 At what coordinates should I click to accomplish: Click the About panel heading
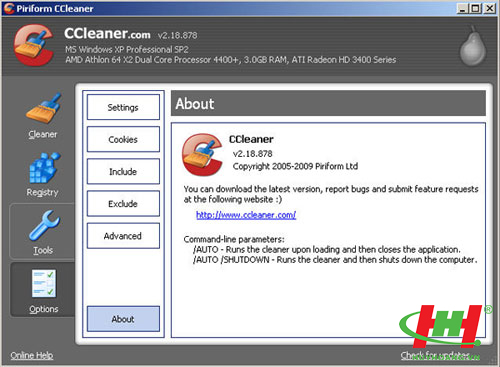tap(195, 104)
